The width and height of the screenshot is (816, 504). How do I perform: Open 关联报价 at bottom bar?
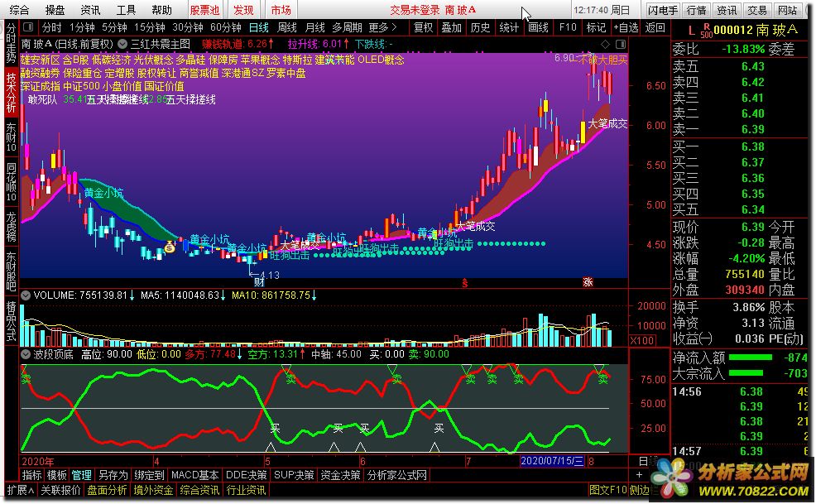(x=60, y=490)
